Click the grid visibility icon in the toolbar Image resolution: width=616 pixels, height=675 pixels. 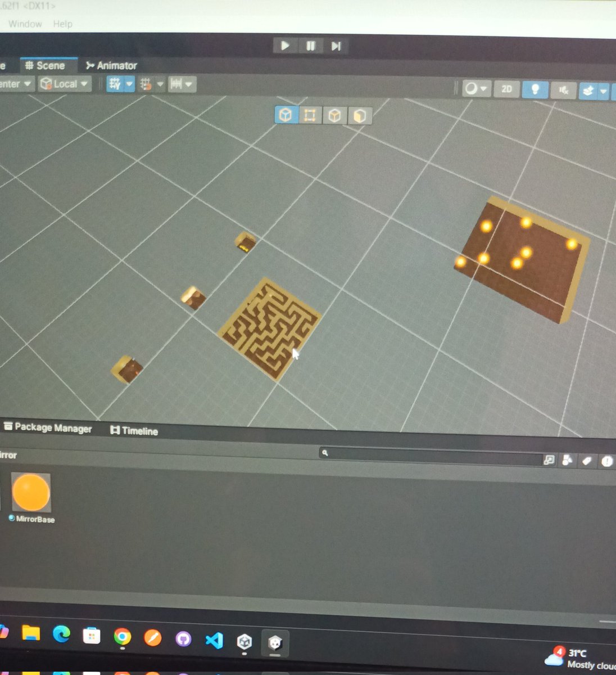[116, 84]
